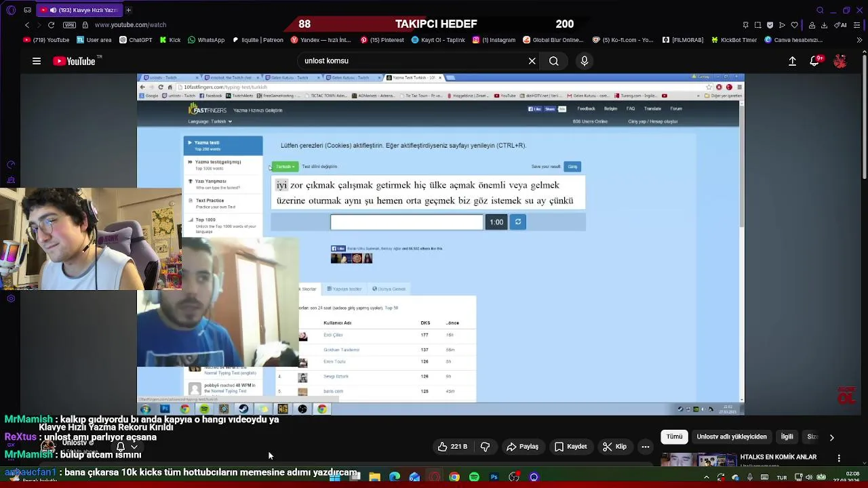The image size is (868, 488).
Task: Click the browser address bar URL
Action: pos(130,25)
